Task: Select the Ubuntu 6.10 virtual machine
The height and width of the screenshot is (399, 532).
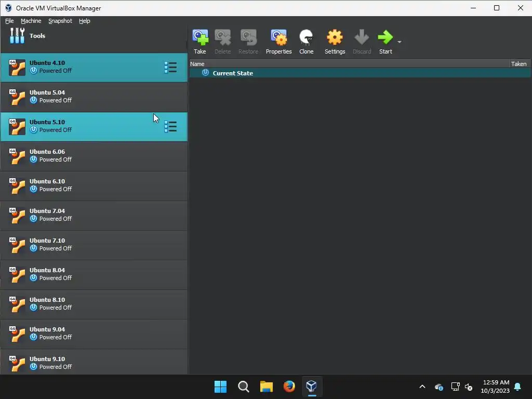Action: point(94,185)
